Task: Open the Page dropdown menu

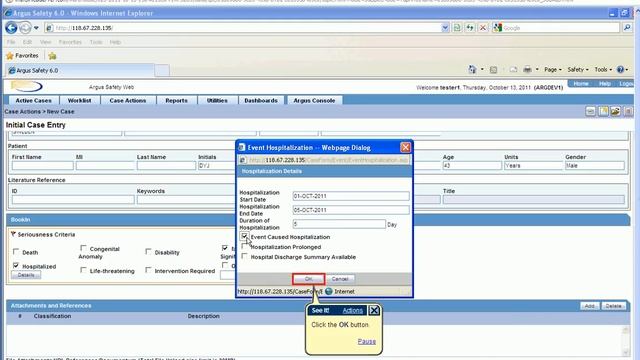Action: coord(553,70)
